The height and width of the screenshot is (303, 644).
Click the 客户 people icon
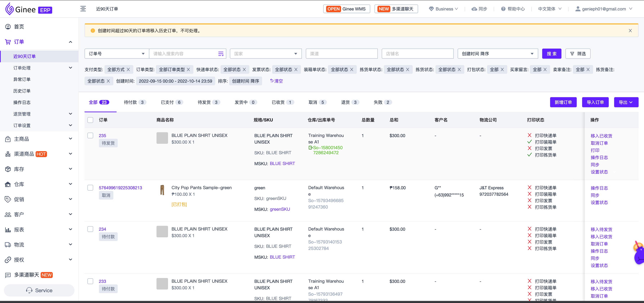pyautogui.click(x=8, y=214)
